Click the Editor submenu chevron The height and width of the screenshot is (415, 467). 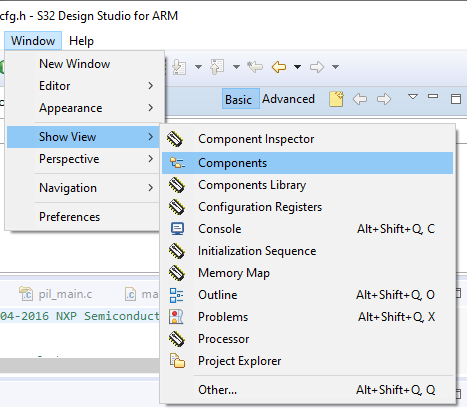(x=151, y=86)
